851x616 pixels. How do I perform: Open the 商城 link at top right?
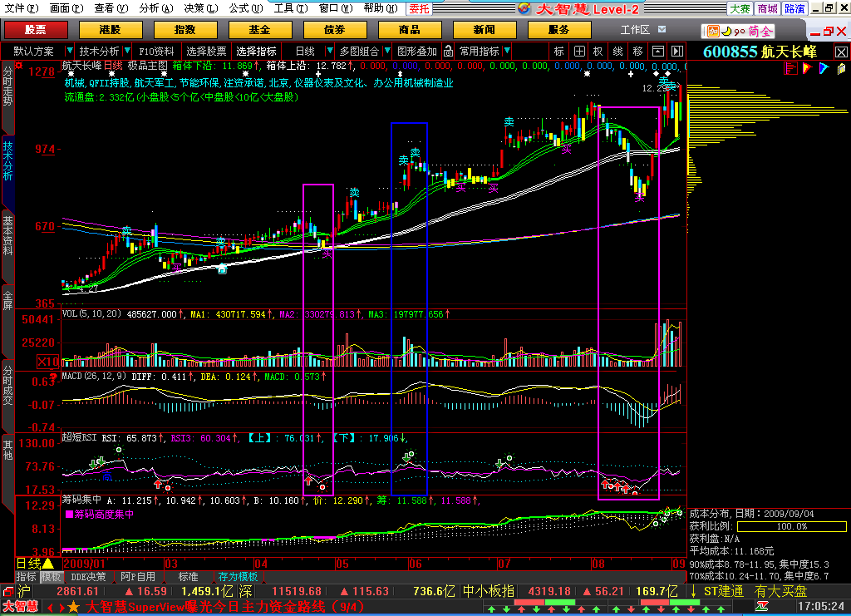[x=767, y=8]
